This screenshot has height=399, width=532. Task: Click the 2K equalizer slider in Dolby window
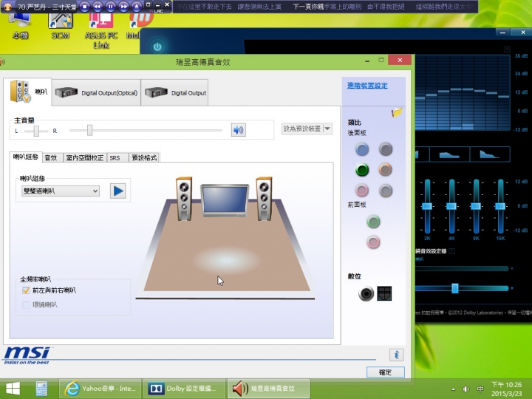point(427,206)
